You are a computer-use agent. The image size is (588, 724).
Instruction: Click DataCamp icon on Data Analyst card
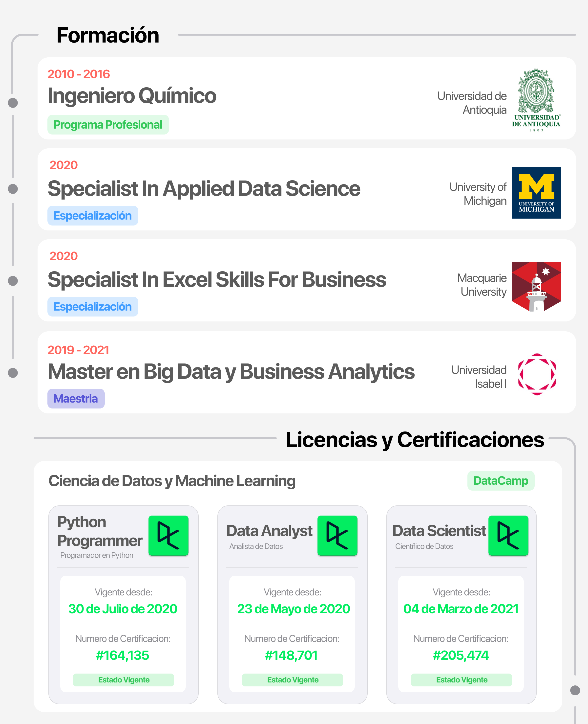point(337,536)
